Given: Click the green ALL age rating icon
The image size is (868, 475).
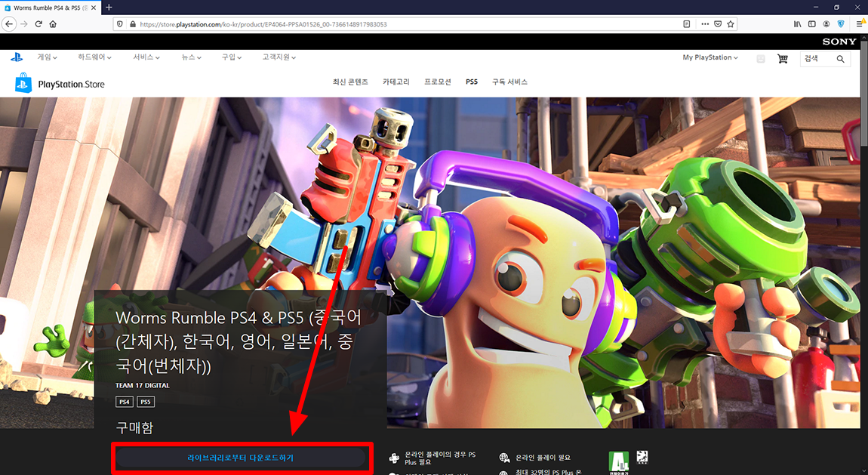Looking at the screenshot, I should pyautogui.click(x=619, y=463).
